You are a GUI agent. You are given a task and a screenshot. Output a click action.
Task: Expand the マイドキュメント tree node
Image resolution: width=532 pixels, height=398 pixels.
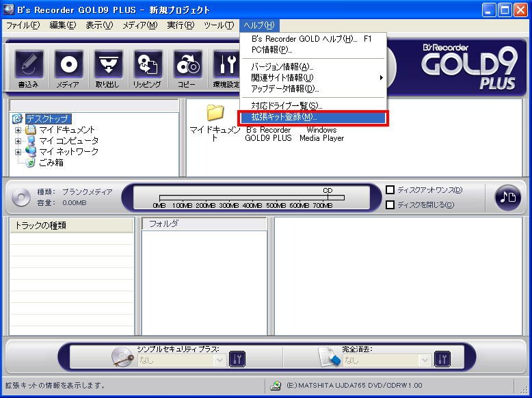coord(18,130)
